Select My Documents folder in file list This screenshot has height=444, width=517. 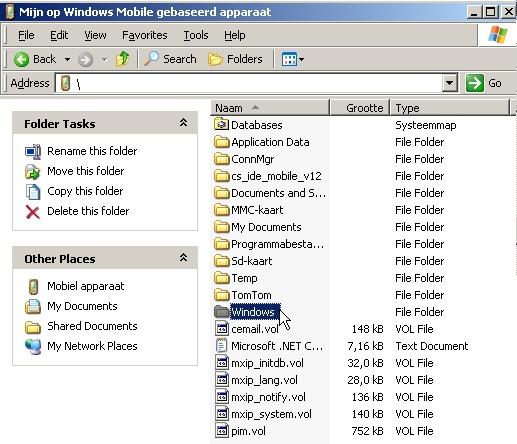pyautogui.click(x=266, y=227)
